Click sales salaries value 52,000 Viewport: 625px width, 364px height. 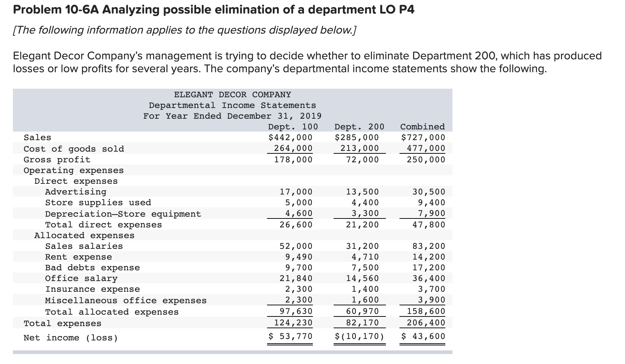click(296, 246)
